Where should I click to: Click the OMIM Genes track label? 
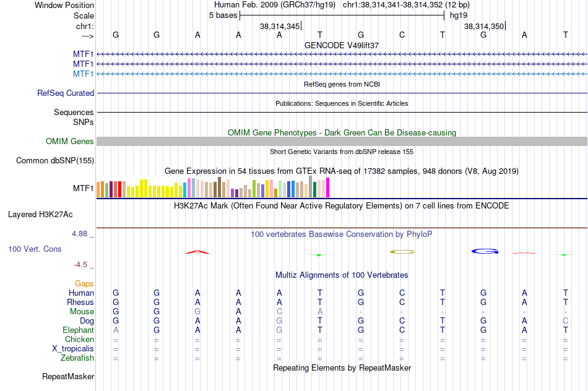(70, 141)
